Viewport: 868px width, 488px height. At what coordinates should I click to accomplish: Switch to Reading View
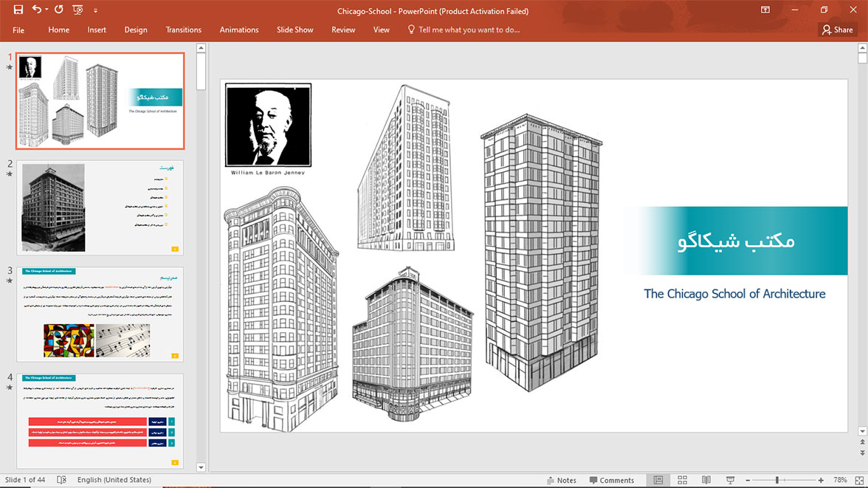706,480
